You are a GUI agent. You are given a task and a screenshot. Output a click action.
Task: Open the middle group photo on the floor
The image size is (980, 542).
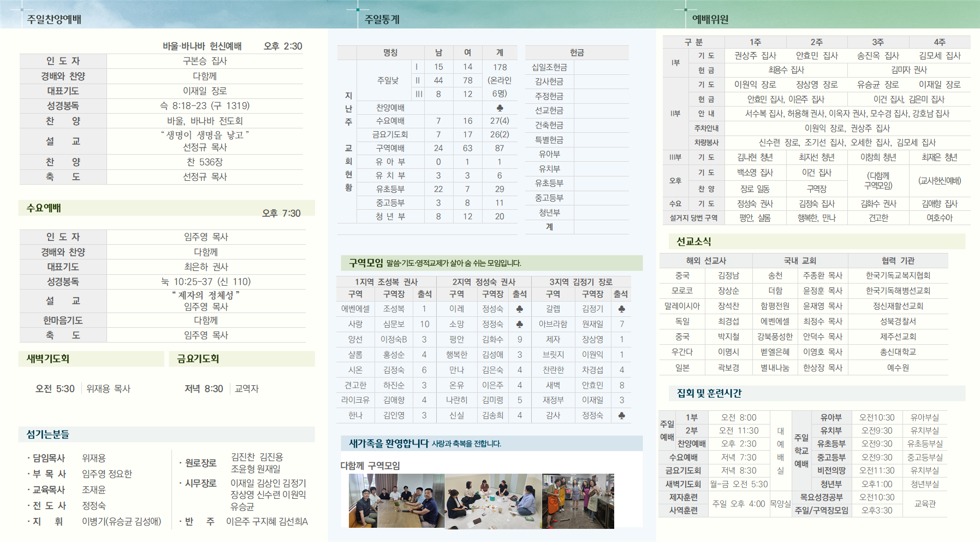494,501
